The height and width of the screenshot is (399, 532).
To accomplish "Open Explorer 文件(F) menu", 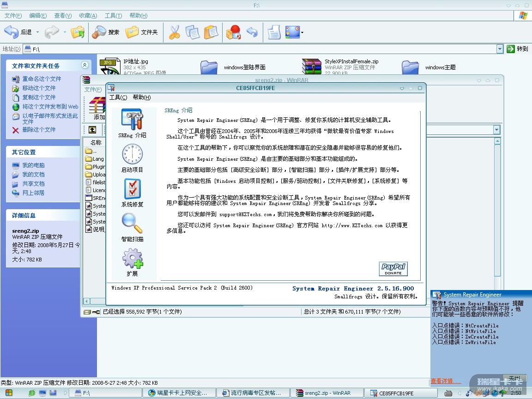I will pos(13,16).
